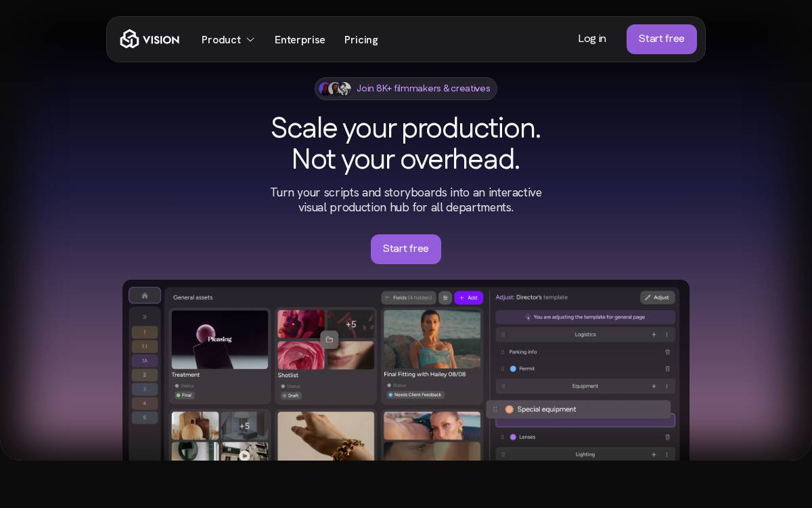Image resolution: width=812 pixels, height=508 pixels.
Task: Click the purple Add button
Action: pos(468,297)
